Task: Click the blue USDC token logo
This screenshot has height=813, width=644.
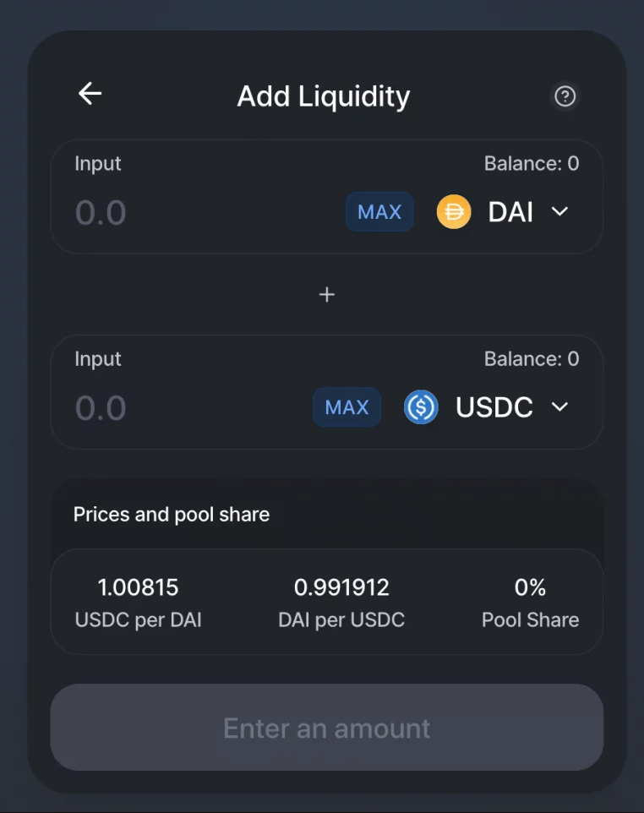Action: click(x=421, y=407)
